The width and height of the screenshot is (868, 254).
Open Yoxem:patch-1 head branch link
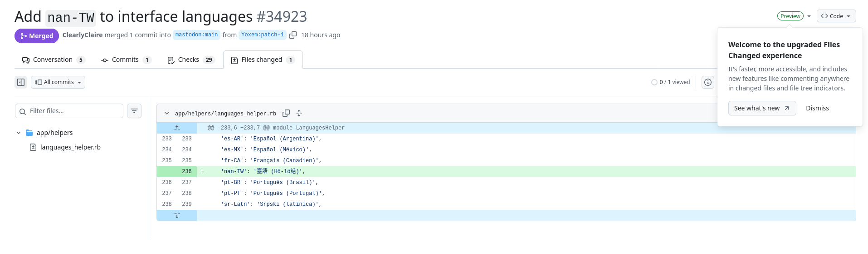pyautogui.click(x=263, y=35)
